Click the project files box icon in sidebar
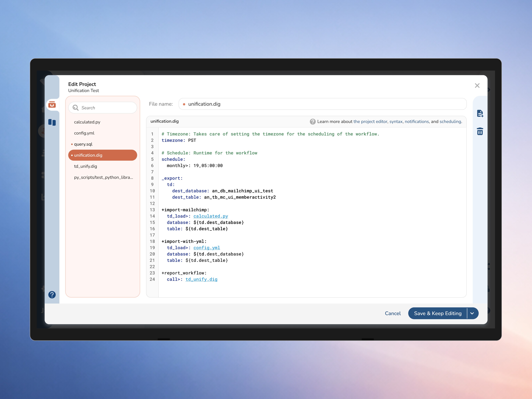The height and width of the screenshot is (399, 532). [52, 105]
